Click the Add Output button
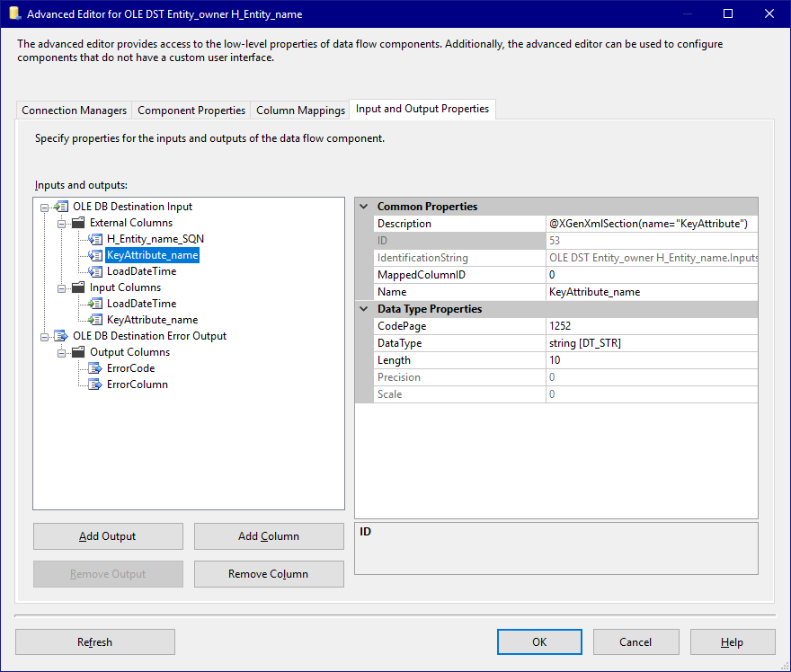Viewport: 791px width, 672px height. click(108, 536)
